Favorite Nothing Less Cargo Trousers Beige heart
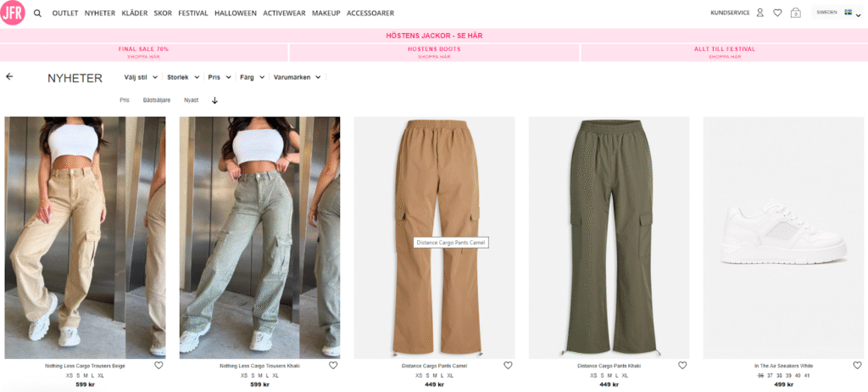 point(159,366)
